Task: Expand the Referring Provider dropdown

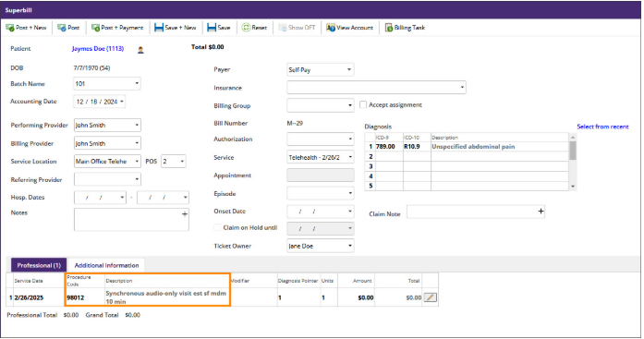Action: tap(137, 179)
